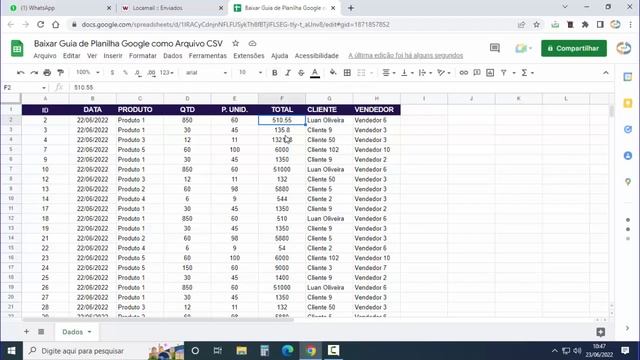Open Maps in the side panel
Image resolution: width=640 pixels, height=360 pixels.
click(x=628, y=182)
